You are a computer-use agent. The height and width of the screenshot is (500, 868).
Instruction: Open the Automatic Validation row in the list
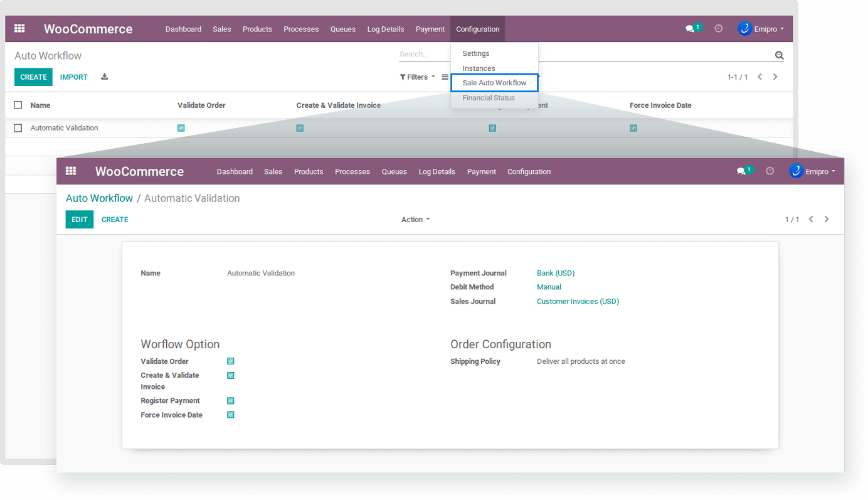(399, 128)
